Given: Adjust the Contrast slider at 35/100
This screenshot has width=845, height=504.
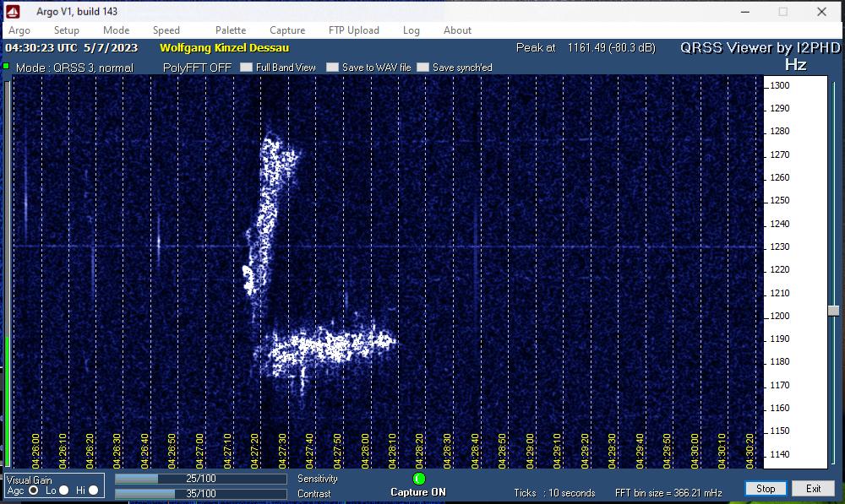Looking at the screenshot, I should (200, 493).
